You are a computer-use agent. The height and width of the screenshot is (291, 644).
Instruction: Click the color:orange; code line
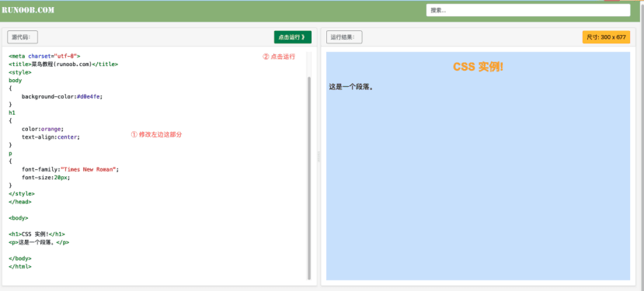tap(43, 129)
